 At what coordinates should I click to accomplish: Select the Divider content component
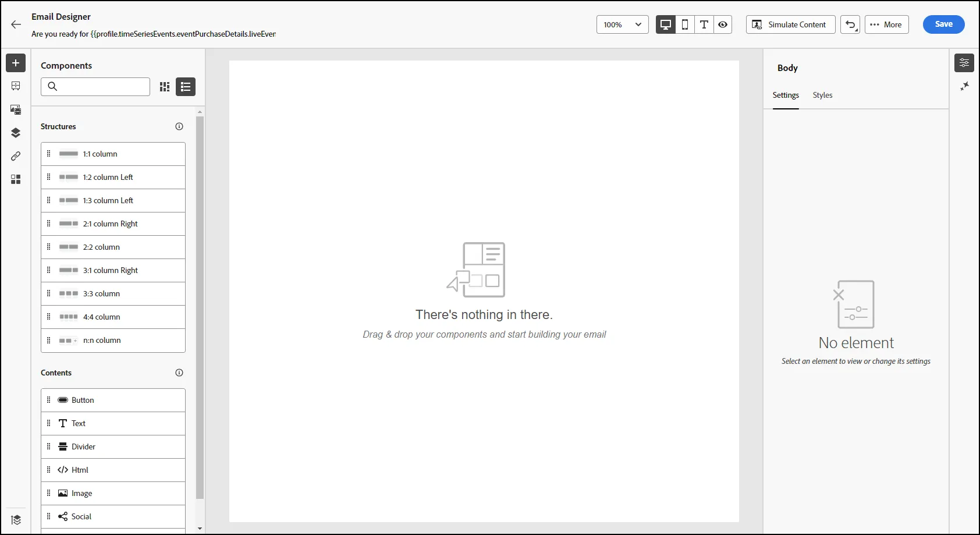pos(113,447)
